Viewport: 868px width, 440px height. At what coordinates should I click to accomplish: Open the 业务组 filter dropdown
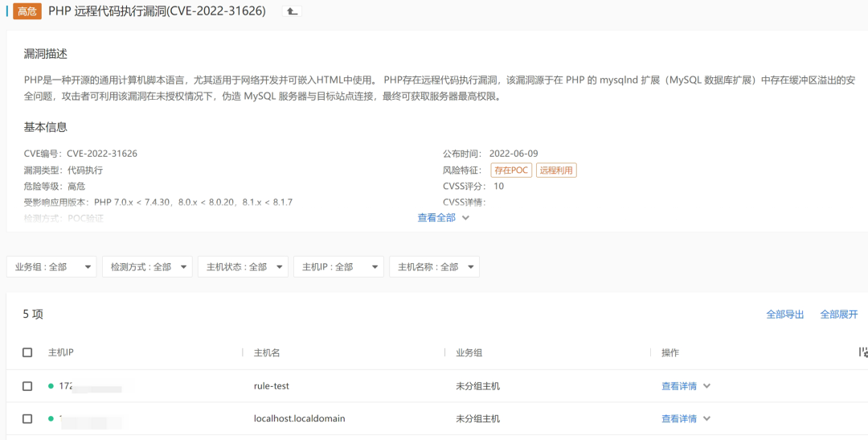coord(51,266)
